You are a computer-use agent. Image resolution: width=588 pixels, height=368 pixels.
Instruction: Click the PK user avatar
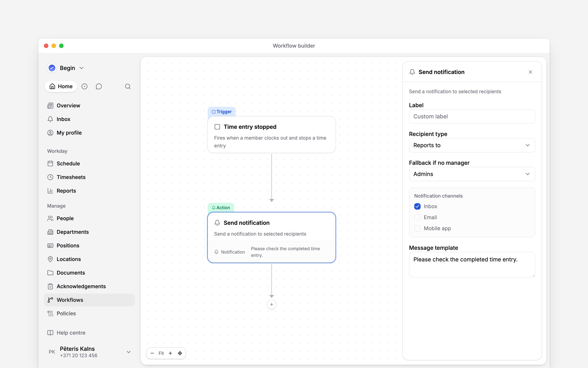tap(52, 352)
